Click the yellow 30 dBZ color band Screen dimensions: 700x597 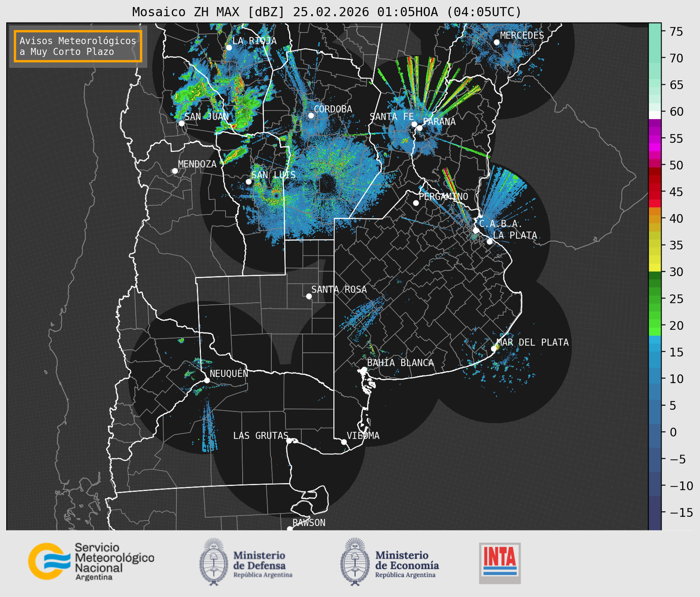(655, 267)
